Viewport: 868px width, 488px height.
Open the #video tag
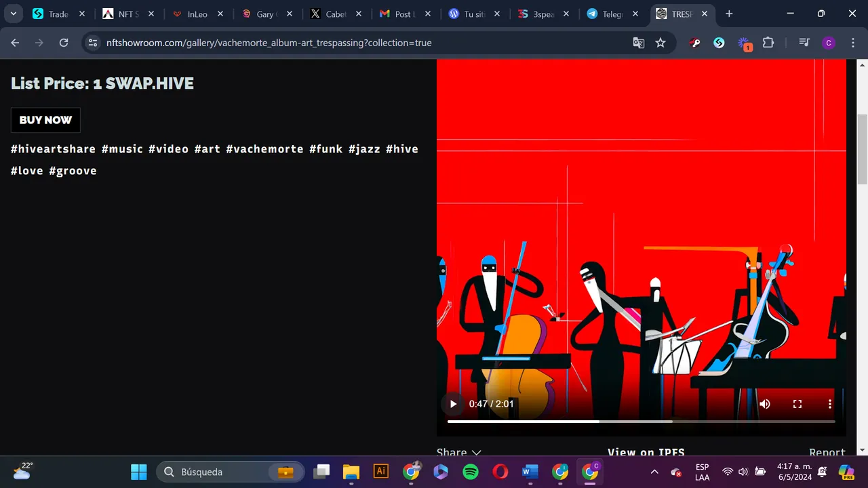168,149
